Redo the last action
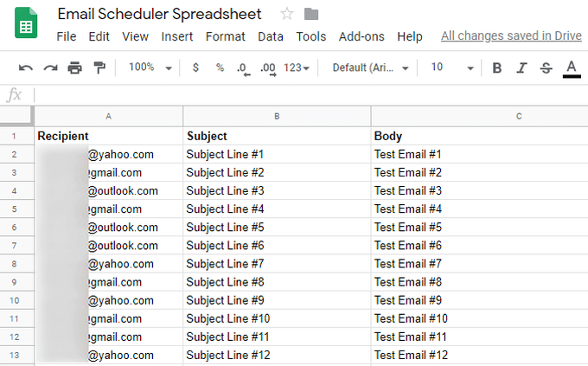The image size is (588, 366). pos(50,67)
